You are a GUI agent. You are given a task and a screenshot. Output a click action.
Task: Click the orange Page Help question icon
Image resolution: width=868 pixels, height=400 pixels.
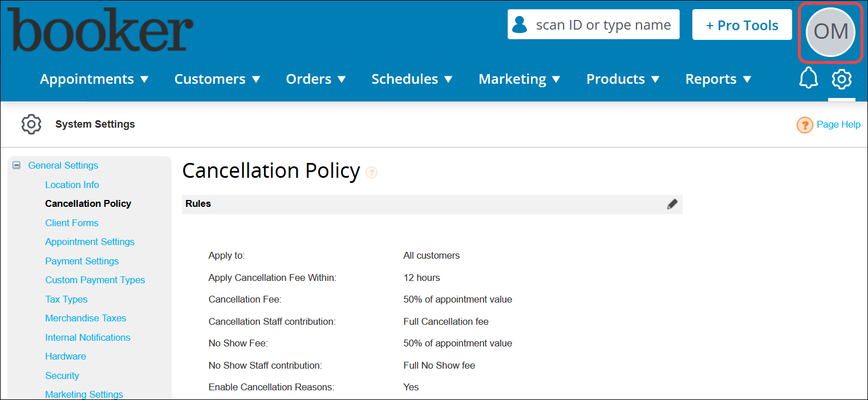805,124
